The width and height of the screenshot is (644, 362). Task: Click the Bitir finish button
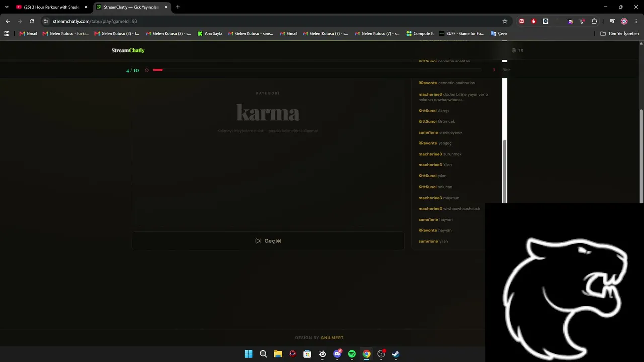[x=506, y=70]
